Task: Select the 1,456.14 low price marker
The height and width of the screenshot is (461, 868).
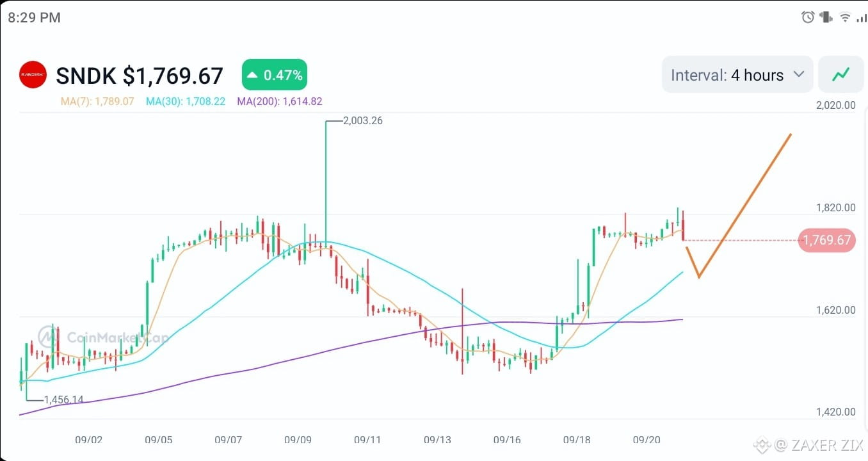Action: tap(63, 400)
